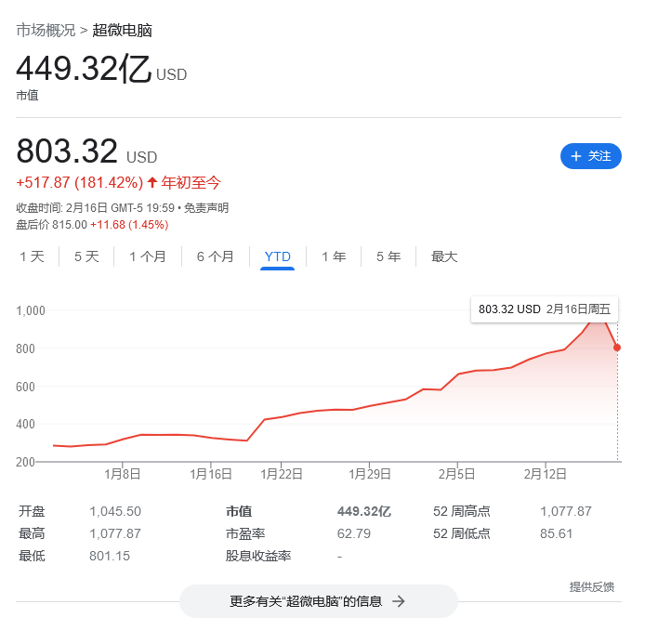The height and width of the screenshot is (644, 645).
Task: Click the plus icon on the 关注 button
Action: pos(575,156)
